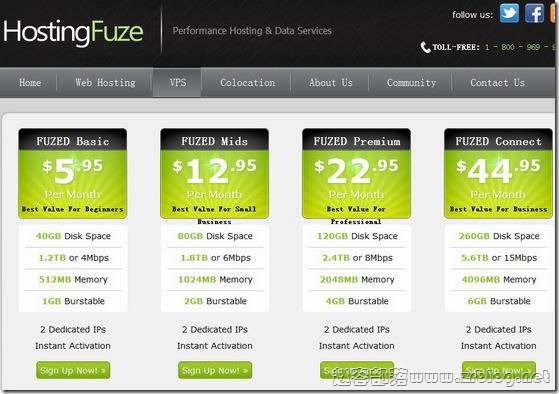The width and height of the screenshot is (559, 394).
Task: Open the About Us page
Action: click(330, 83)
